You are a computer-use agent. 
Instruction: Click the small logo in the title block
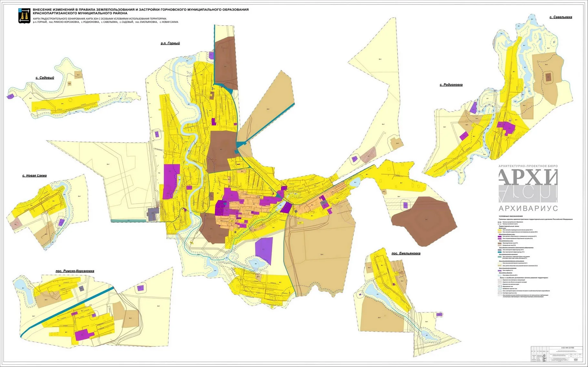click(575, 359)
